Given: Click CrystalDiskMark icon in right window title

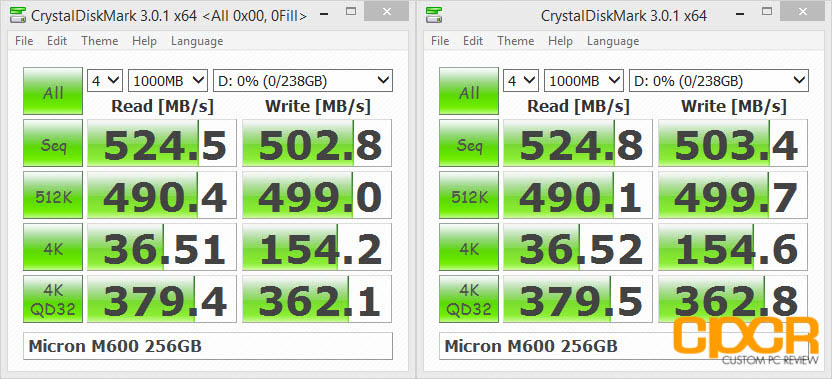Looking at the screenshot, I should [435, 15].
